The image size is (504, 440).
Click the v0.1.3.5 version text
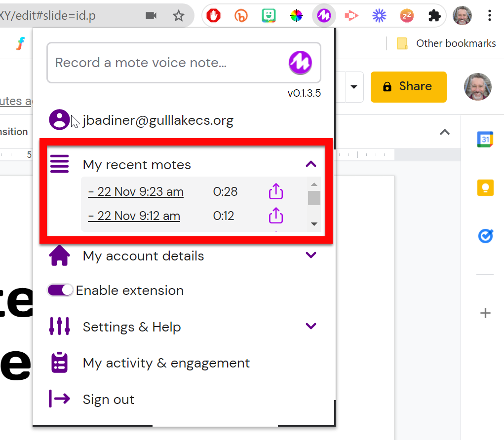304,93
